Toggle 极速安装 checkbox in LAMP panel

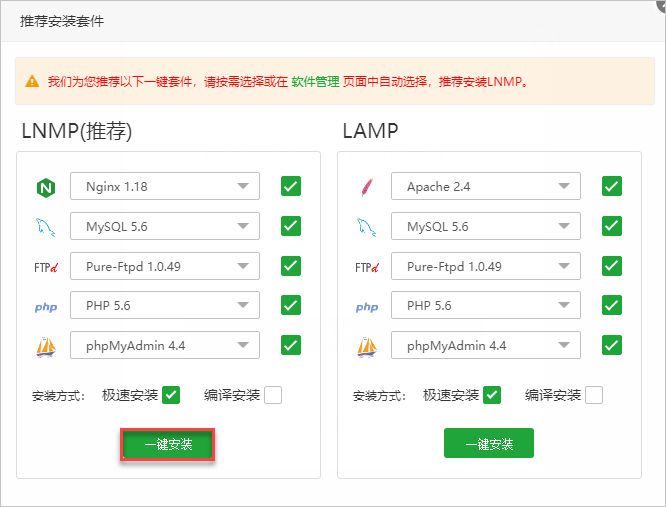point(492,395)
